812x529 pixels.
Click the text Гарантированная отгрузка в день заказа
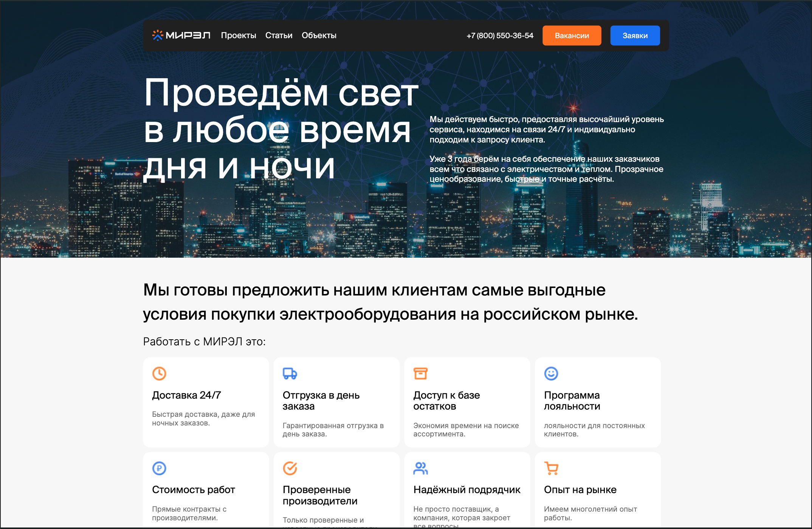333,430
